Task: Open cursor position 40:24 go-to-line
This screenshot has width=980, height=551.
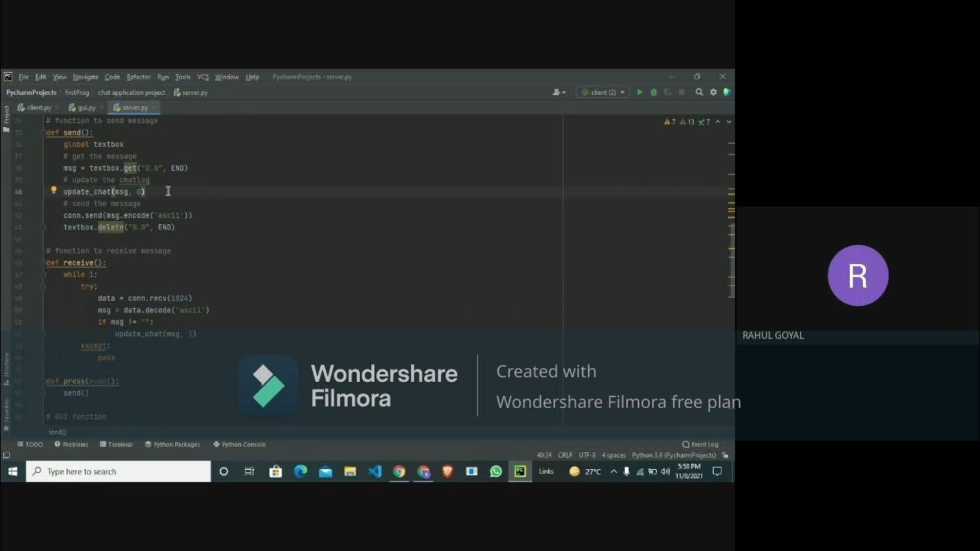Action: pos(544,455)
